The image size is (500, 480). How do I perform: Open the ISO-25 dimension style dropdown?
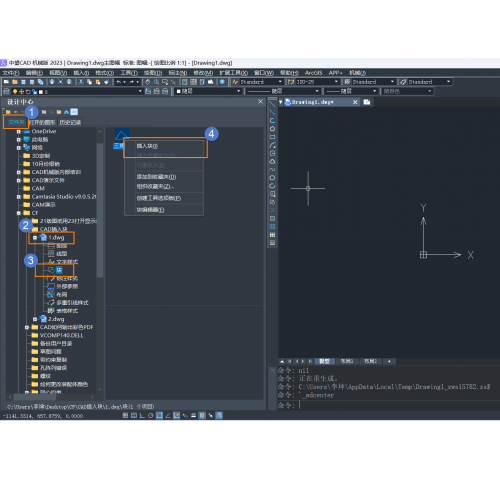(x=336, y=82)
